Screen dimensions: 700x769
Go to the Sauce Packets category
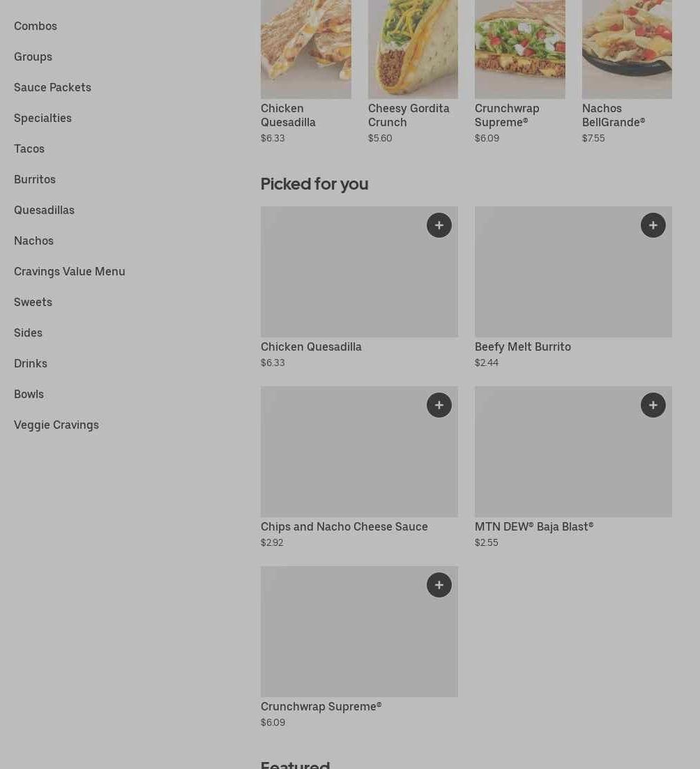click(52, 87)
